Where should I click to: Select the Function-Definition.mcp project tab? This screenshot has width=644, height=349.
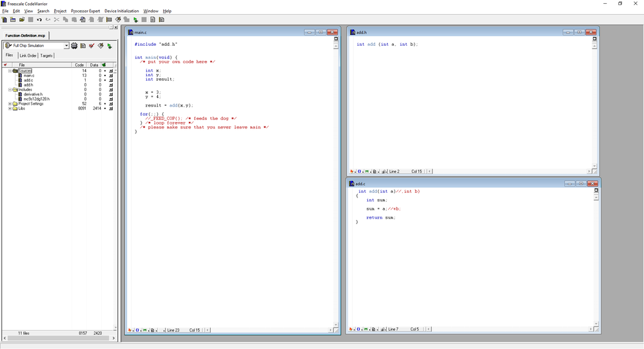pos(26,35)
